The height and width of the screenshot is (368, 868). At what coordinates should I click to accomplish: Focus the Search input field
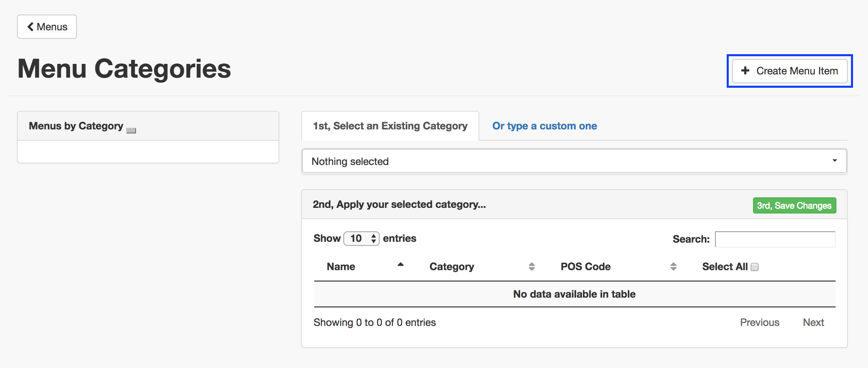point(775,239)
